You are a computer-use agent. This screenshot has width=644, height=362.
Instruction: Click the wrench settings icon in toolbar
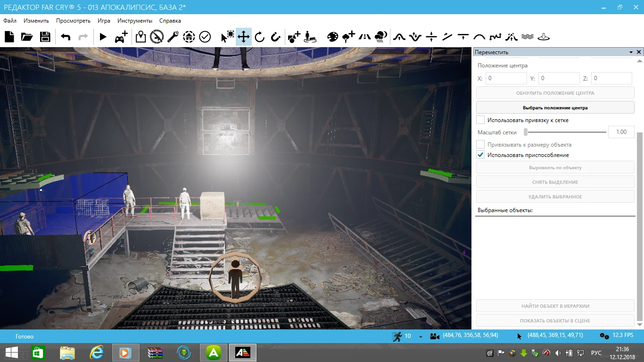[x=173, y=37]
